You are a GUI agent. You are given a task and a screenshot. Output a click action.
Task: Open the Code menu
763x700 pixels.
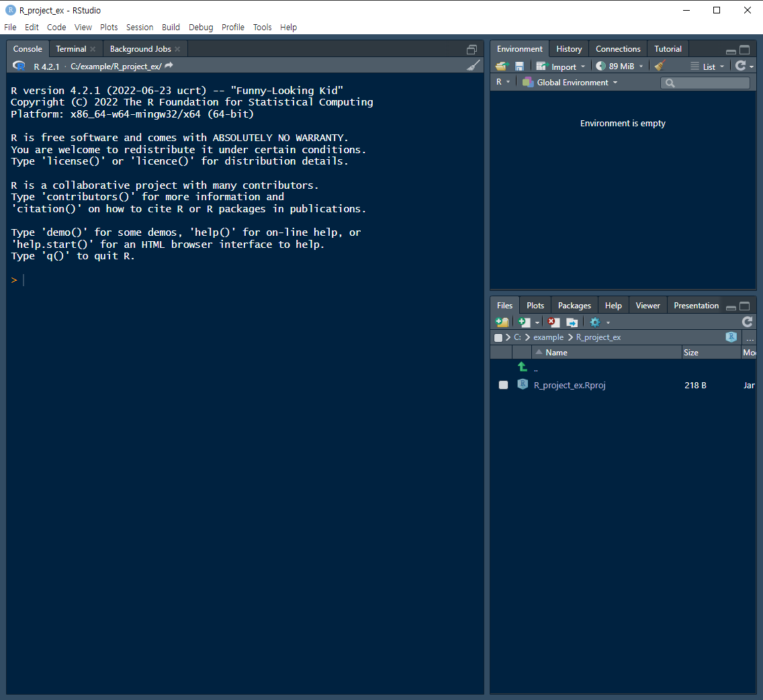click(x=56, y=28)
